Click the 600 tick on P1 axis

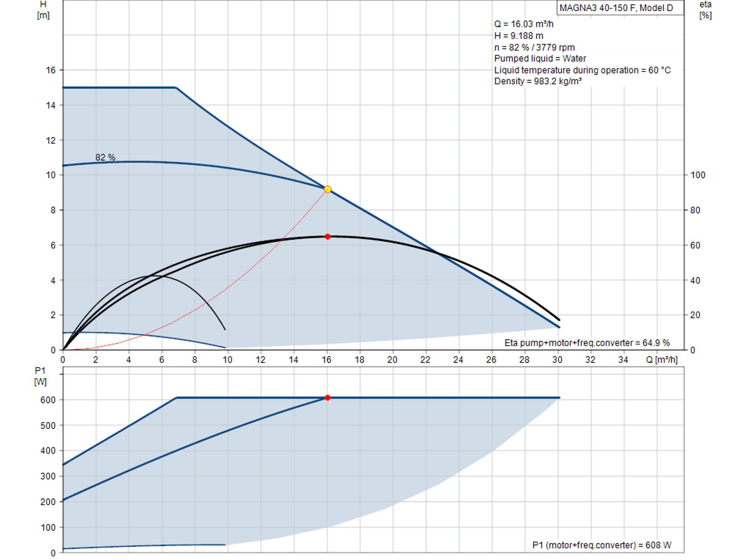(48, 400)
